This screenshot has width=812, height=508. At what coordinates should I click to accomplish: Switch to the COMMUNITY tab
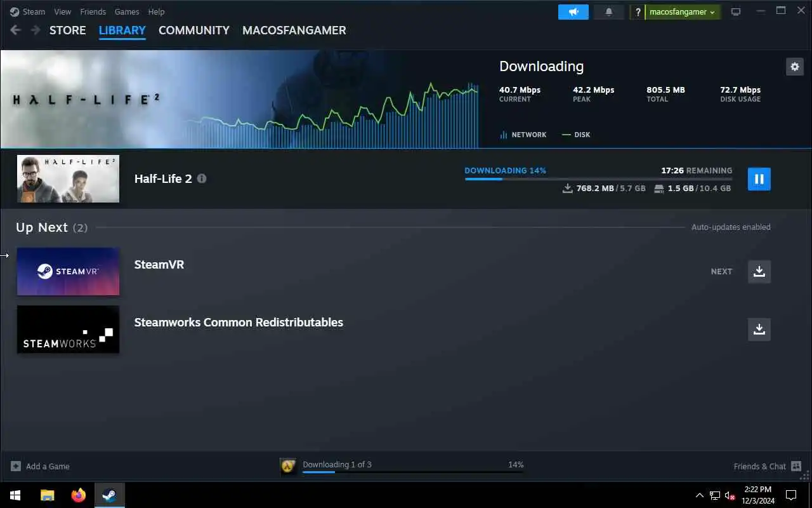pyautogui.click(x=194, y=30)
